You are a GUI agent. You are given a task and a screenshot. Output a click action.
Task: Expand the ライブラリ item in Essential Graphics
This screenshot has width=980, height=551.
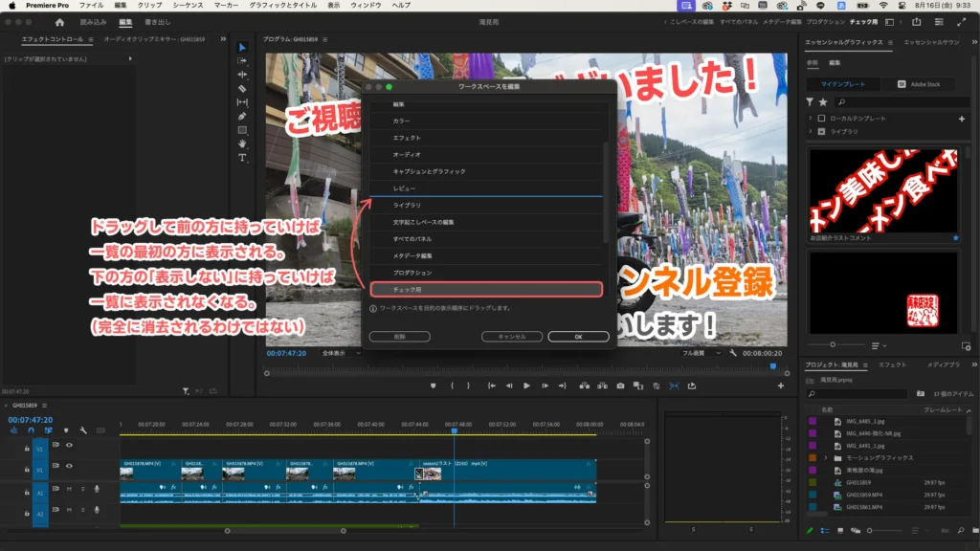tap(811, 132)
